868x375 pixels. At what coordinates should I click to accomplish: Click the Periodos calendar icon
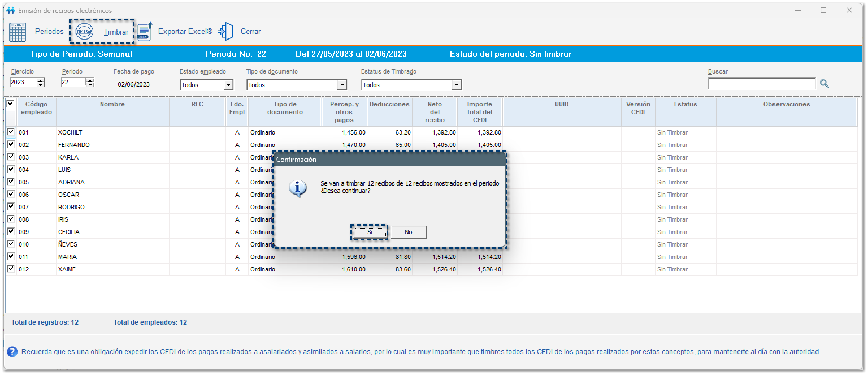pyautogui.click(x=18, y=32)
